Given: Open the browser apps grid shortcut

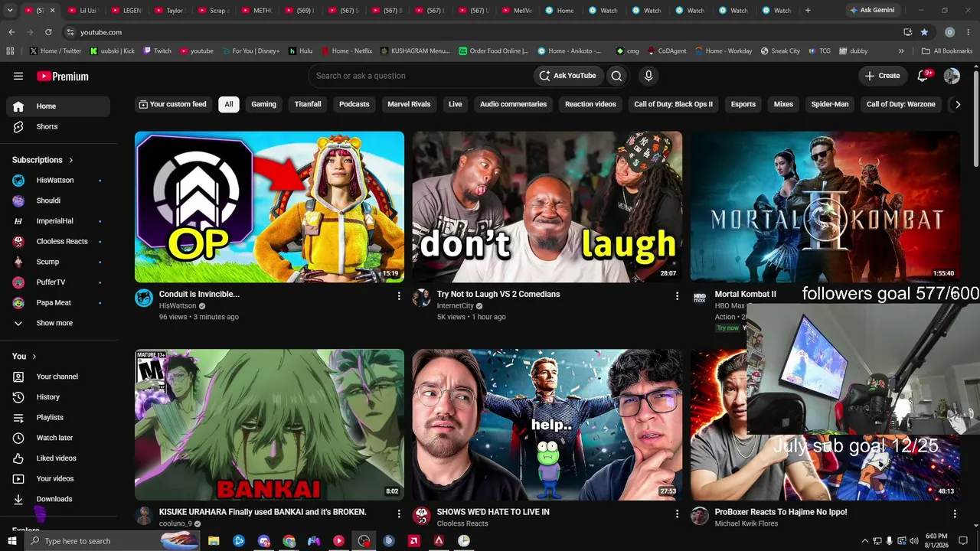Looking at the screenshot, I should pos(10,51).
